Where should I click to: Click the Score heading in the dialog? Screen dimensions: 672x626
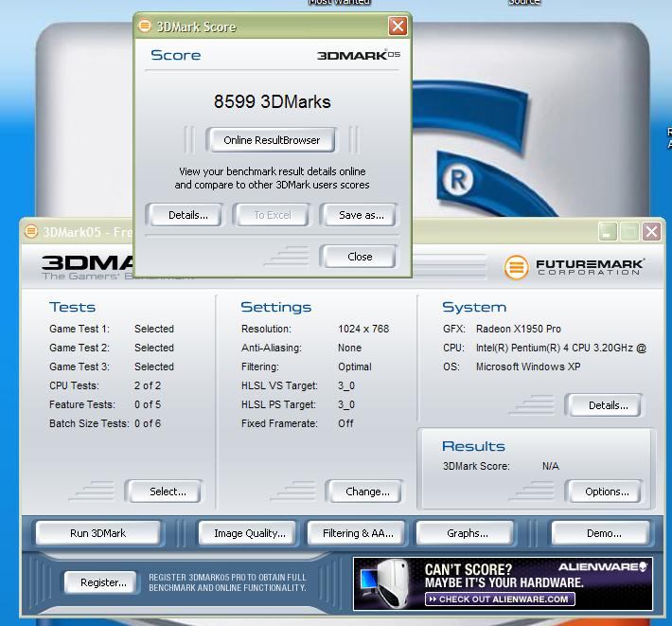[x=175, y=55]
